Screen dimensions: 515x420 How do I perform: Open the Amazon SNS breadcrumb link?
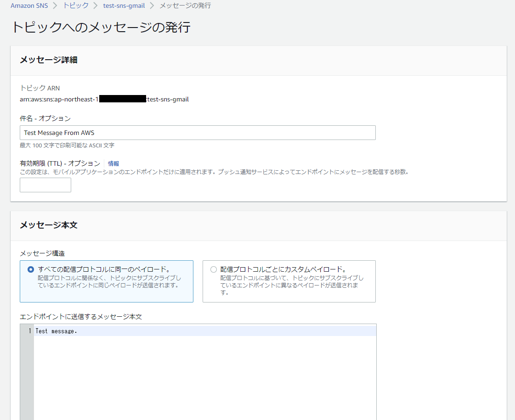29,6
